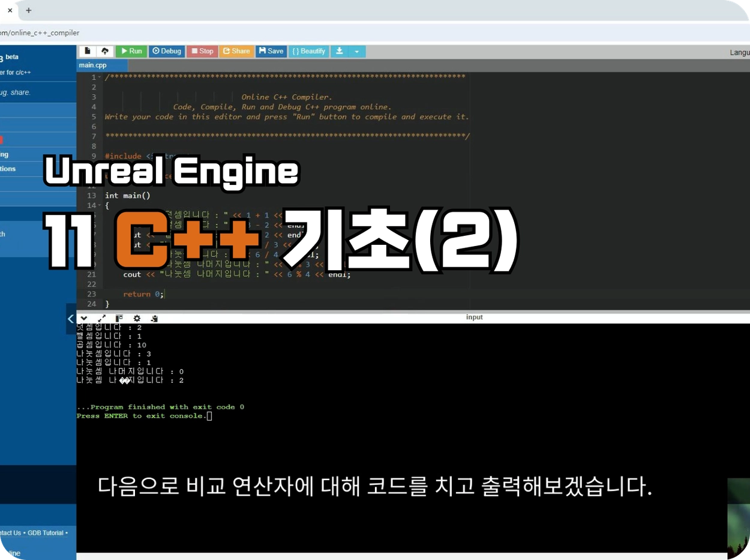
Task: Open dropdown arrow beside download button
Action: click(357, 51)
